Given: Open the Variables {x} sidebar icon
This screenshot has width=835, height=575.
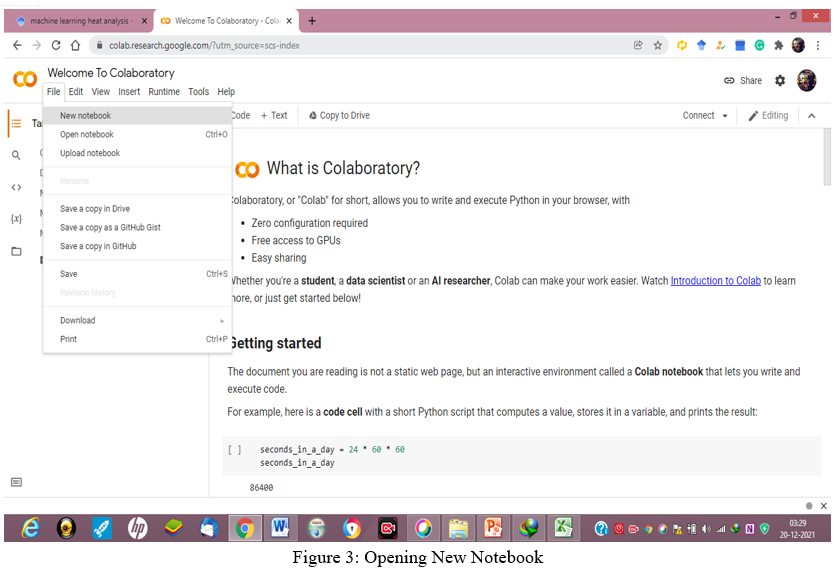Looking at the screenshot, I should 17,219.
